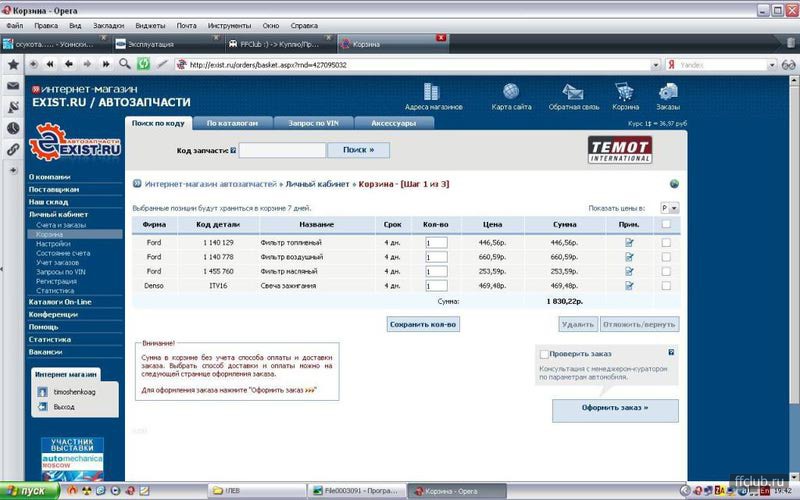This screenshot has height=500, width=800.
Task: Check the box for Фильтр воздушный row
Action: (x=666, y=257)
